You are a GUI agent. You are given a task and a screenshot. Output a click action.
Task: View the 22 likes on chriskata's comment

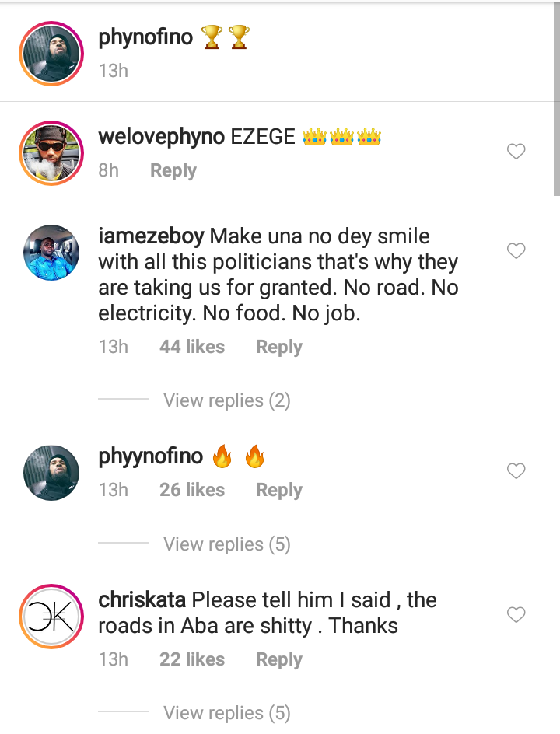tap(192, 659)
